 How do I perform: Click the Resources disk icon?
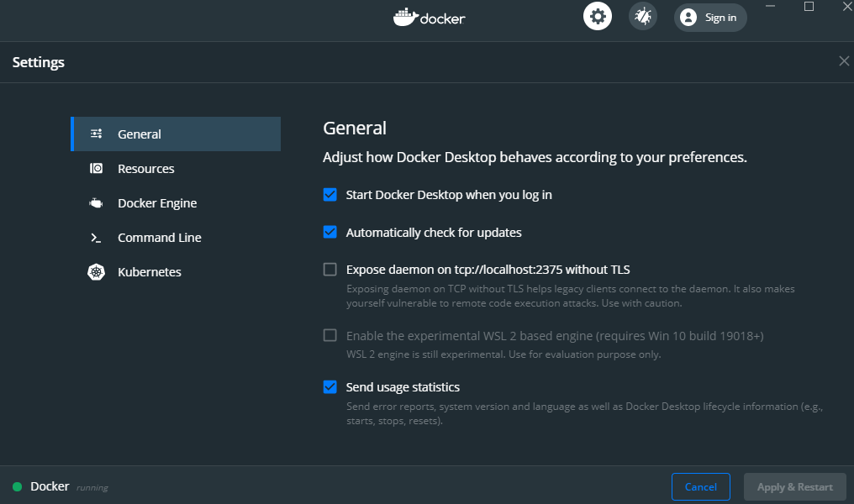[97, 169]
